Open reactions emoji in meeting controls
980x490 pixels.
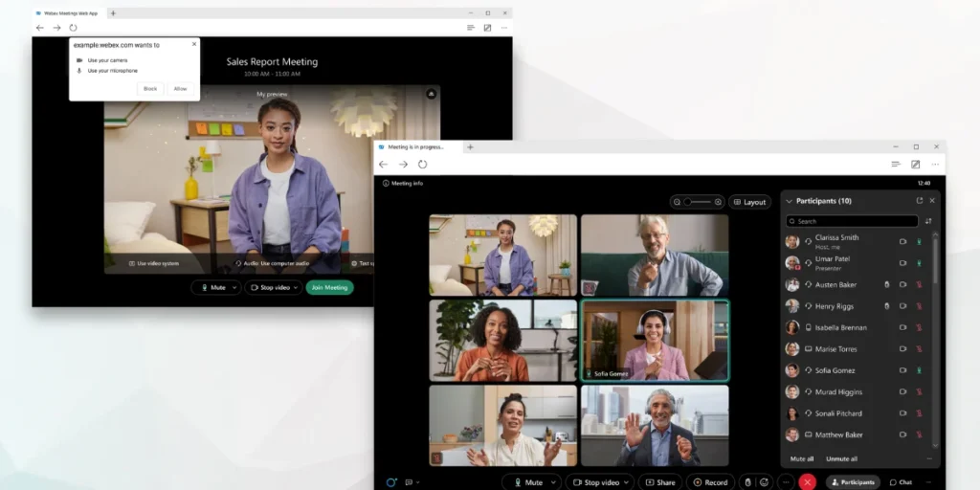click(x=764, y=482)
